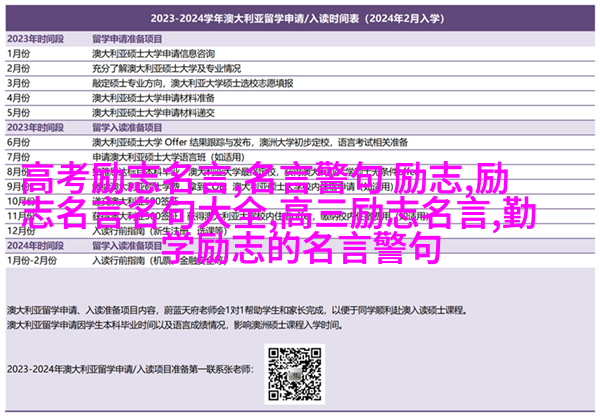Click the 7月份 row label
This screenshot has width=600, height=417.
[x=18, y=157]
